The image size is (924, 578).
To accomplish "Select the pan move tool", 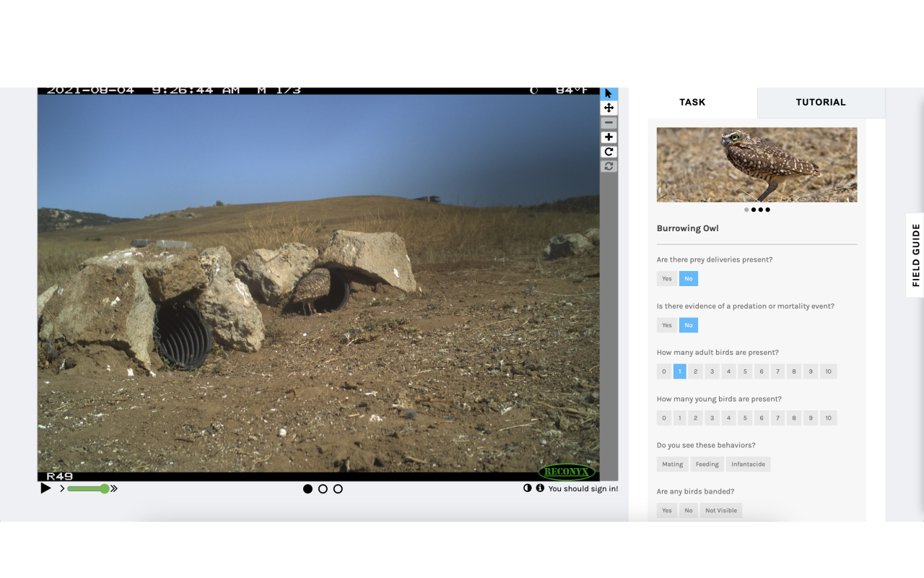I will 609,108.
